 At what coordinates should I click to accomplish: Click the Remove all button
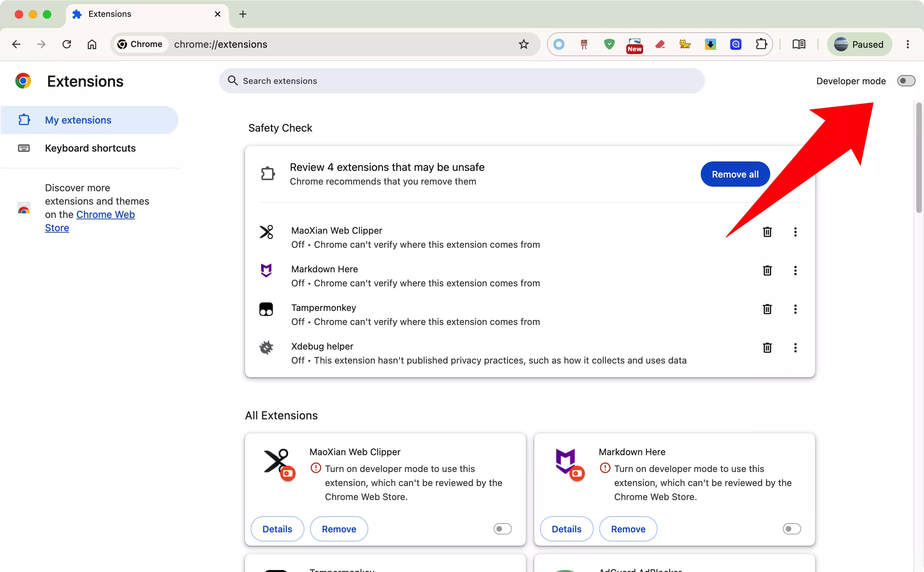(735, 174)
